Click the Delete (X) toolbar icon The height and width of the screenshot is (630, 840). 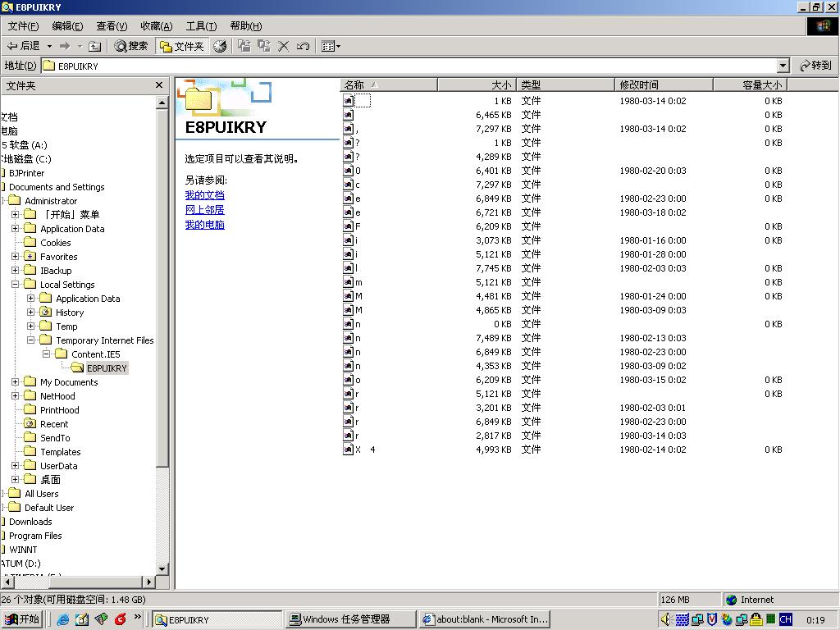tap(284, 46)
